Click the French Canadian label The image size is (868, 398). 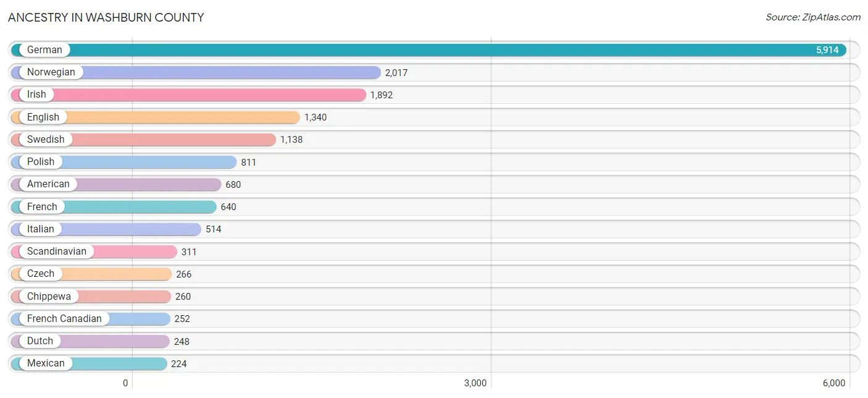point(64,318)
